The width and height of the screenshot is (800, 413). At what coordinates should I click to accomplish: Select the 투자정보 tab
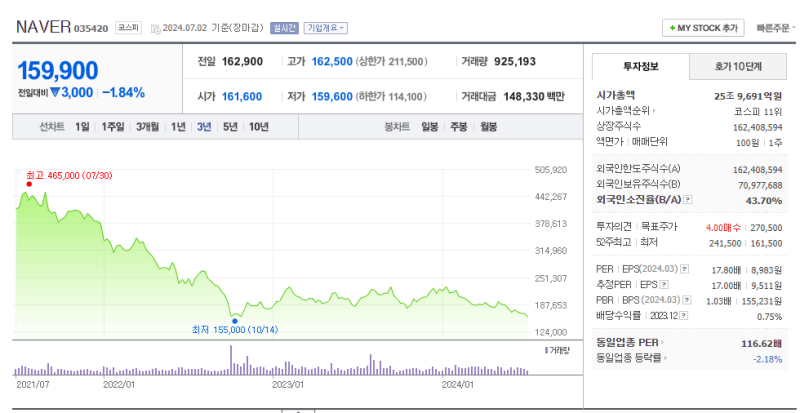pos(638,67)
